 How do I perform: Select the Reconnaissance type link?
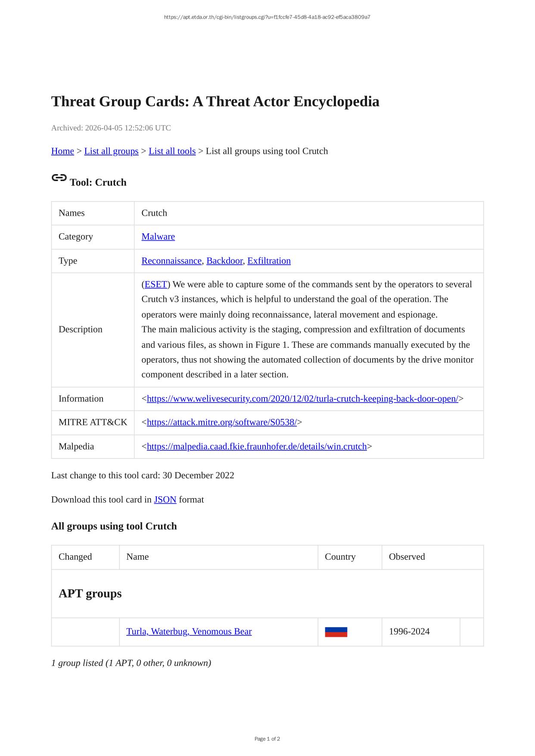[x=171, y=260]
